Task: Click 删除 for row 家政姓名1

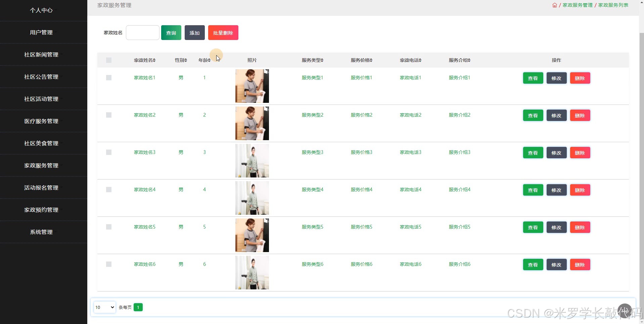Action: (x=580, y=78)
